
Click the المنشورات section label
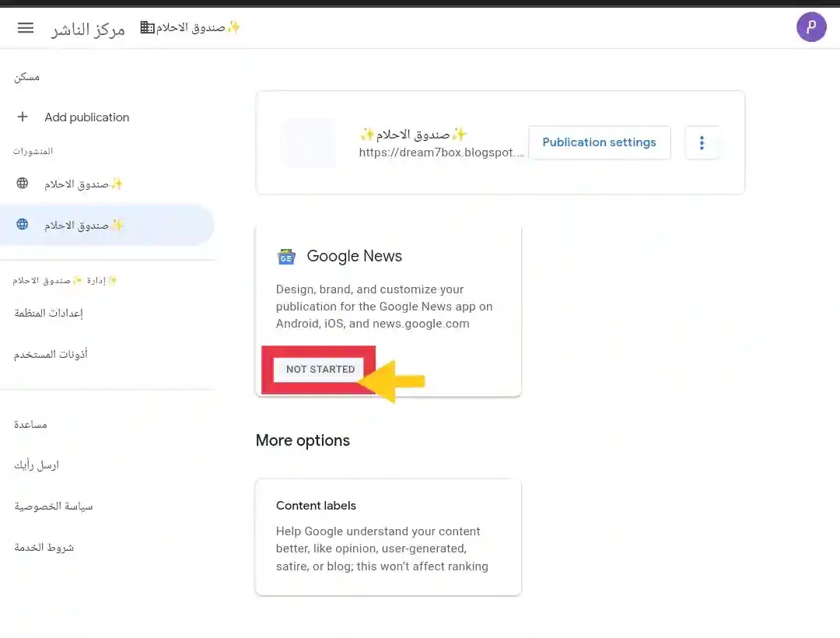[33, 151]
